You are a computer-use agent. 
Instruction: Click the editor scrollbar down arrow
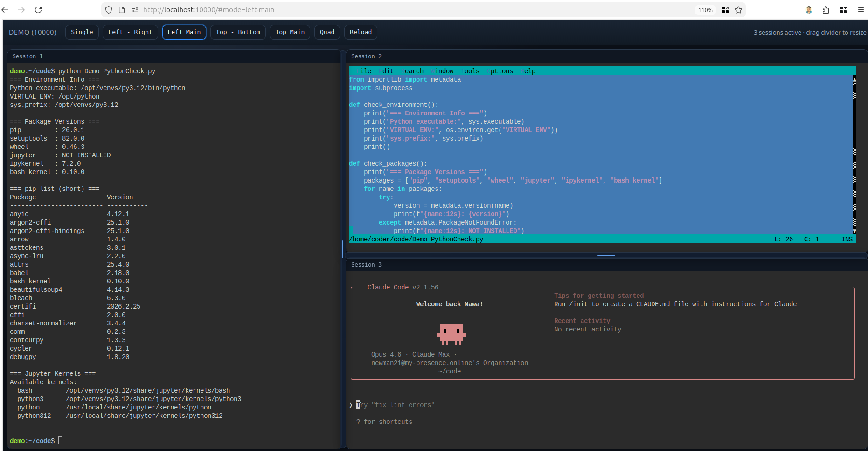(854, 231)
